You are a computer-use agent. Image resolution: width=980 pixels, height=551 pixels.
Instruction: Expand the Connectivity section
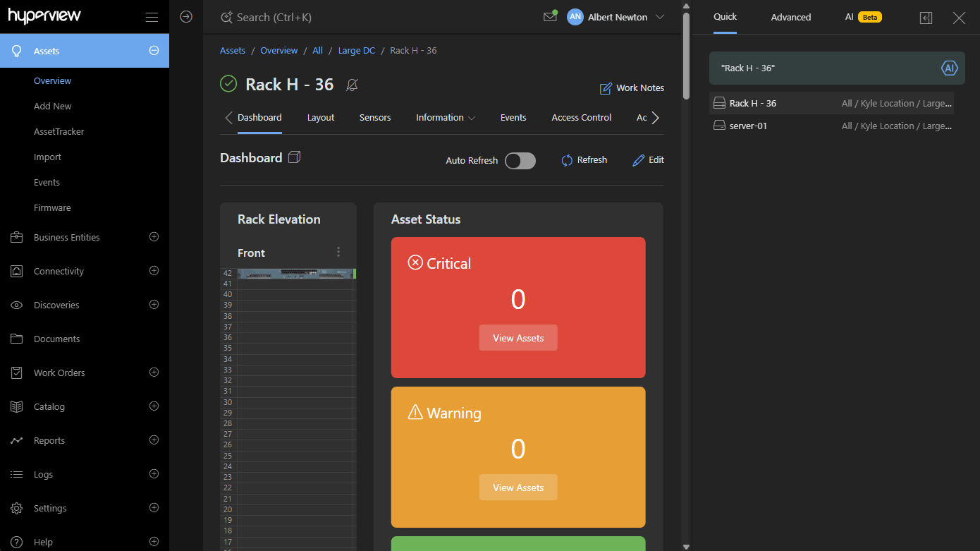154,271
